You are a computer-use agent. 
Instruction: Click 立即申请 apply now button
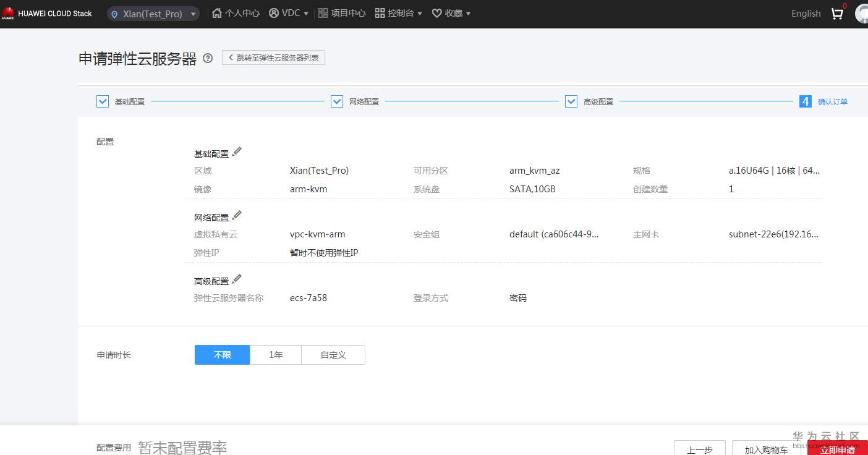tap(838, 449)
